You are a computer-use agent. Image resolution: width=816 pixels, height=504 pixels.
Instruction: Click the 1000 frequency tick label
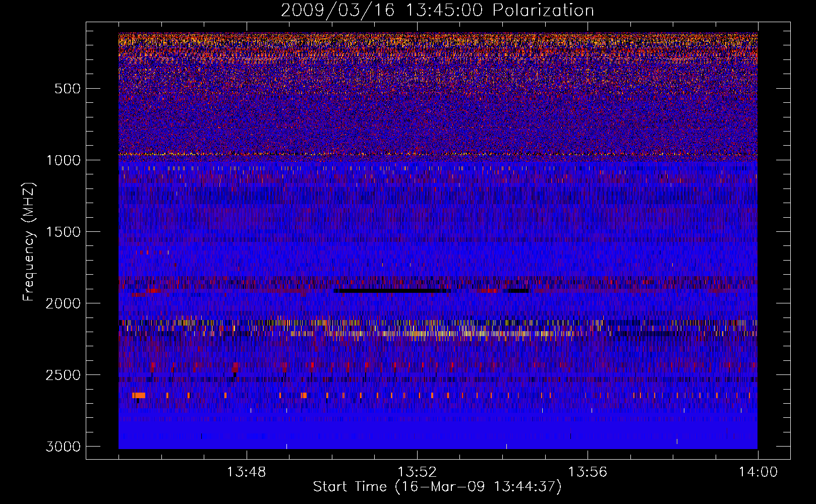[63, 160]
